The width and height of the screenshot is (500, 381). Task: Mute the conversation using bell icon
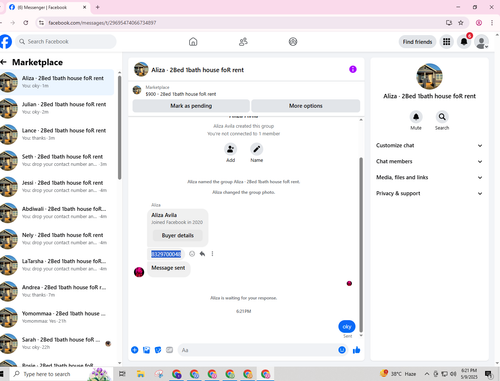(416, 117)
